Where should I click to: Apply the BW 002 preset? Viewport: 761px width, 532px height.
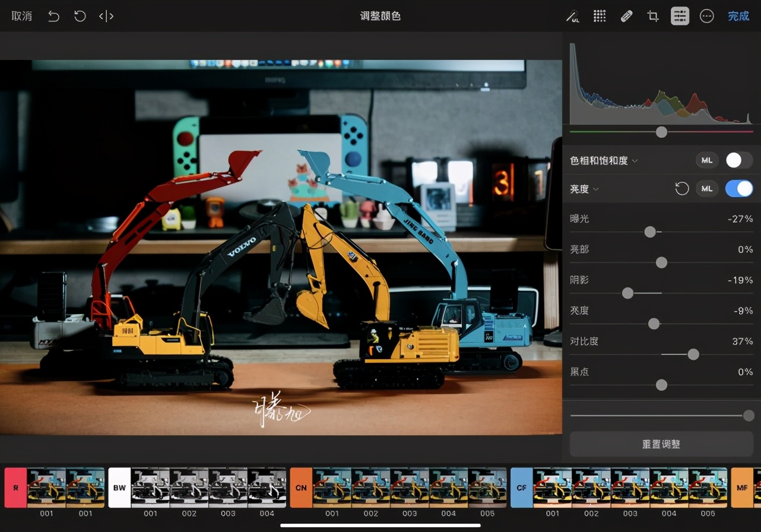(x=189, y=487)
